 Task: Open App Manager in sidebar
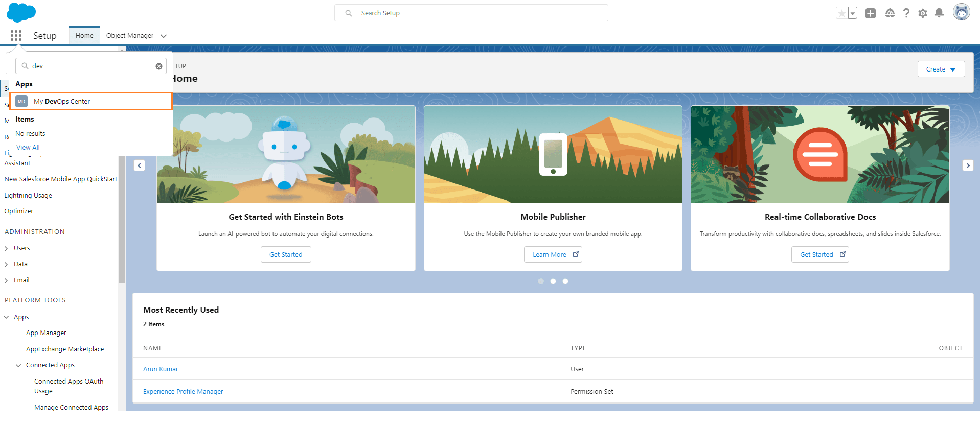coord(46,333)
